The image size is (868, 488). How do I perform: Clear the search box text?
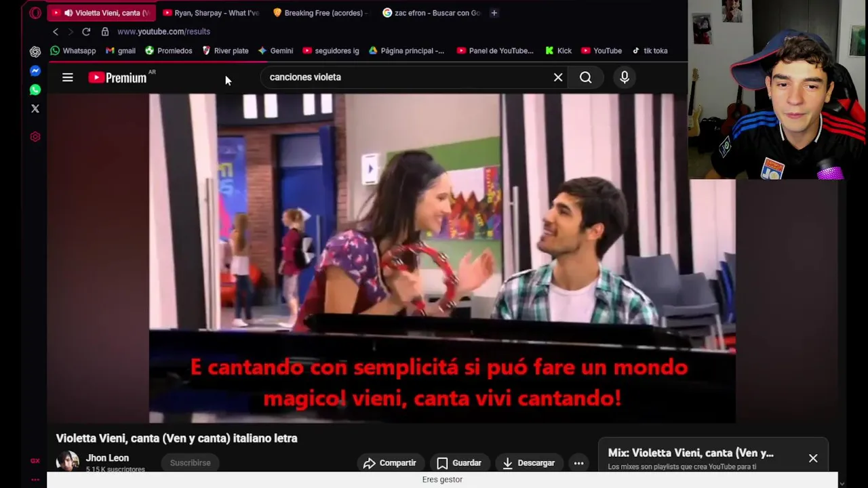(558, 77)
